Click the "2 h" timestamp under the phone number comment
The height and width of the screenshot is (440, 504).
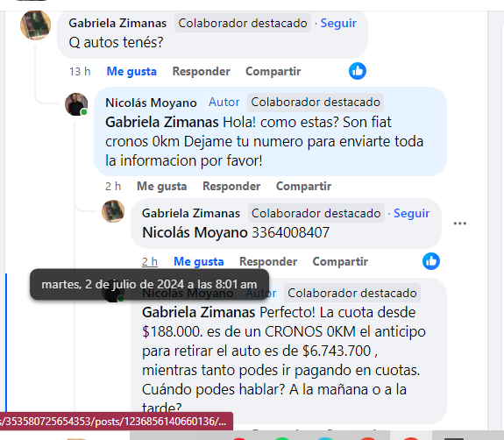tap(150, 261)
